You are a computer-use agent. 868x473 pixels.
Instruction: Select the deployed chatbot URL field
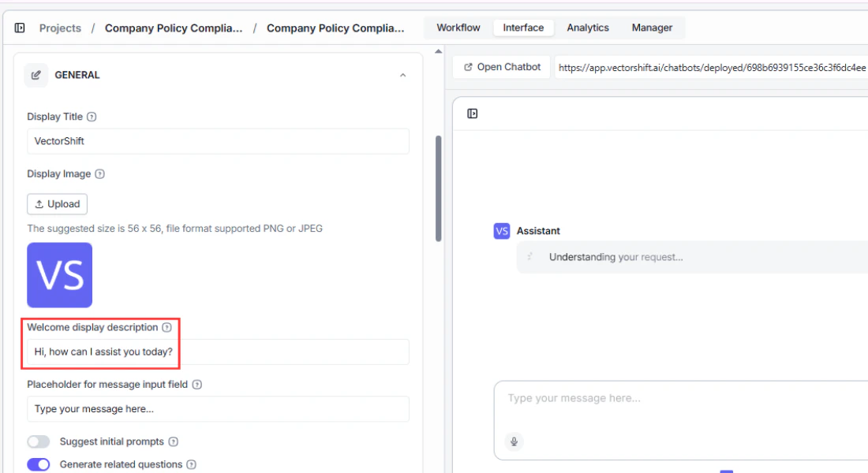click(x=710, y=67)
